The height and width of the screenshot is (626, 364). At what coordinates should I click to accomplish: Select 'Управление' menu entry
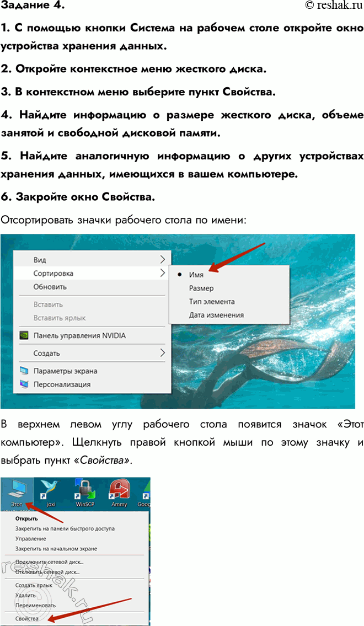click(x=31, y=538)
